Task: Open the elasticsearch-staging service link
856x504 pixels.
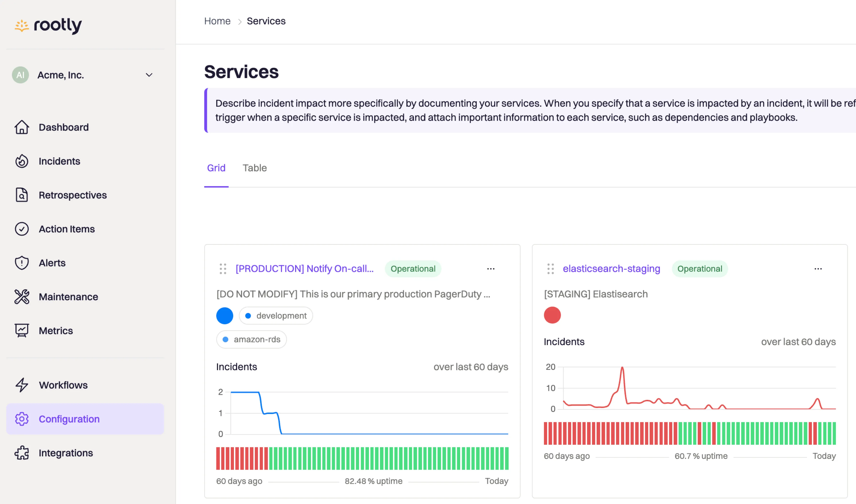Action: coord(611,269)
